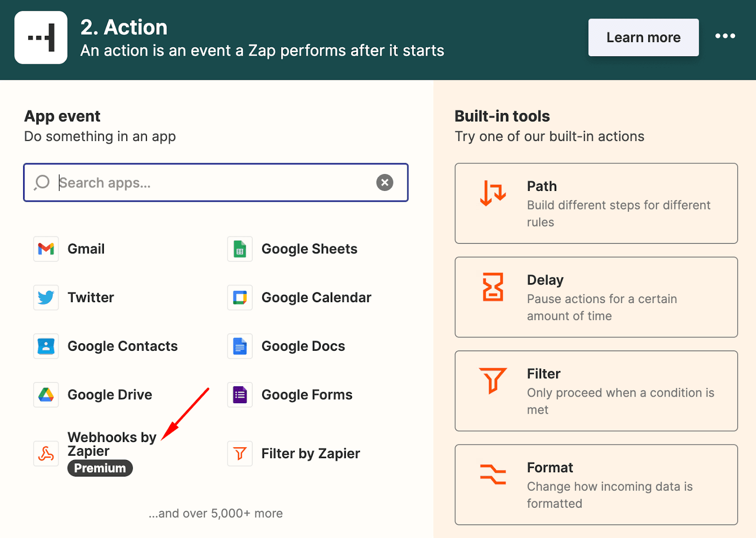
Task: Click the Action step icon in header
Action: [41, 37]
